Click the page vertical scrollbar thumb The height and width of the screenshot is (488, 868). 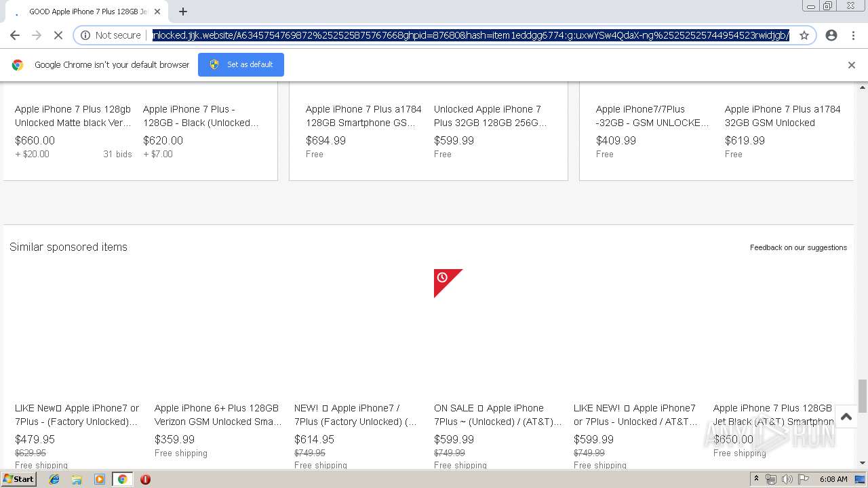coord(863,396)
